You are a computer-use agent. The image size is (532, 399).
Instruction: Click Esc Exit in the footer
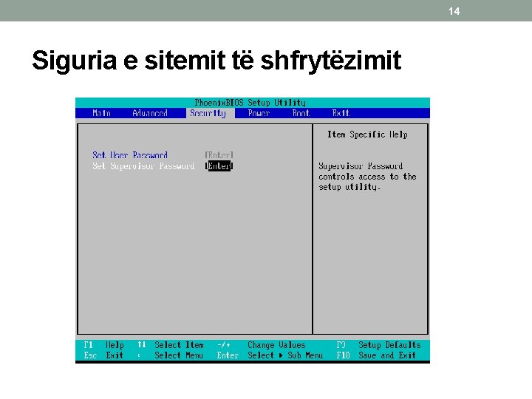tap(103, 355)
